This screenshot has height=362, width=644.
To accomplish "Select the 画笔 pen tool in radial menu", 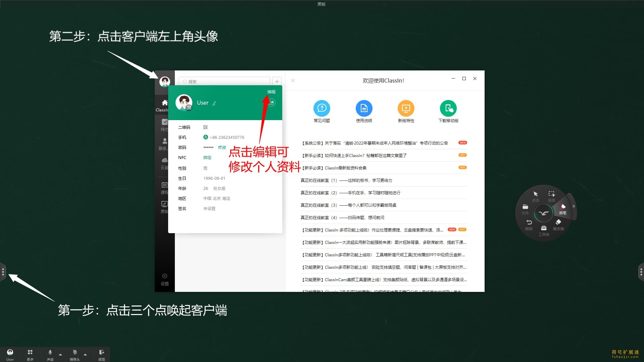I will [x=563, y=209].
